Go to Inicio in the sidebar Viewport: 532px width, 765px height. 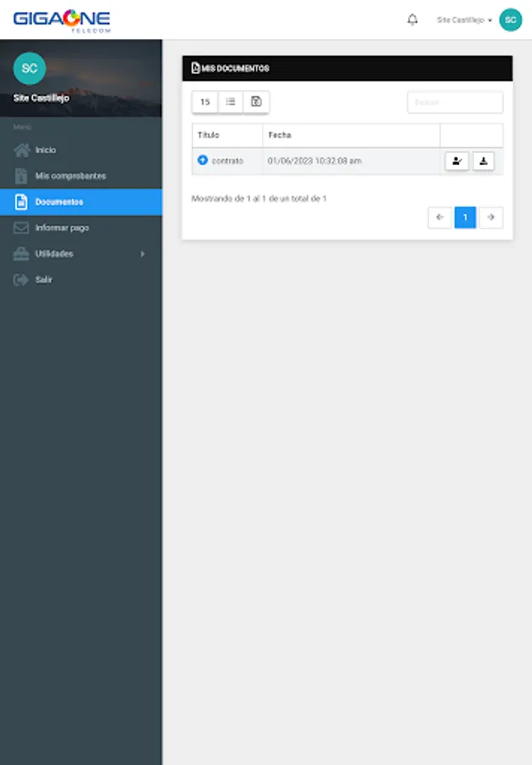81,150
